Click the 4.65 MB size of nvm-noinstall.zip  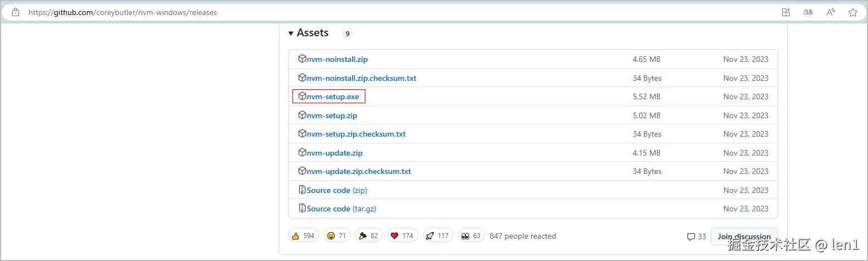click(647, 59)
